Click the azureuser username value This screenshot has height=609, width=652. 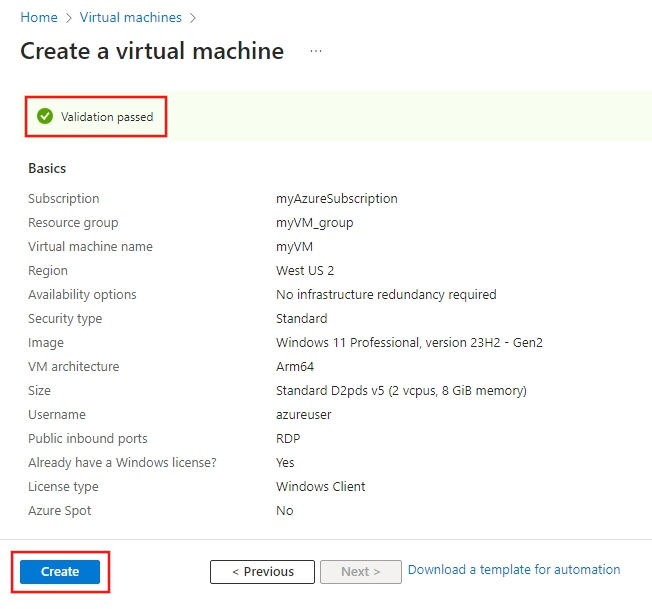coord(304,415)
